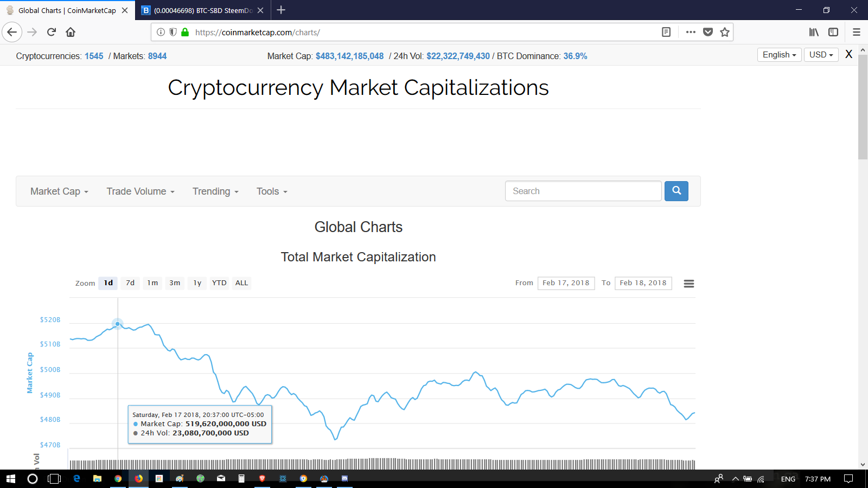Set chart zoom to 7d
868x488 pixels.
point(130,283)
